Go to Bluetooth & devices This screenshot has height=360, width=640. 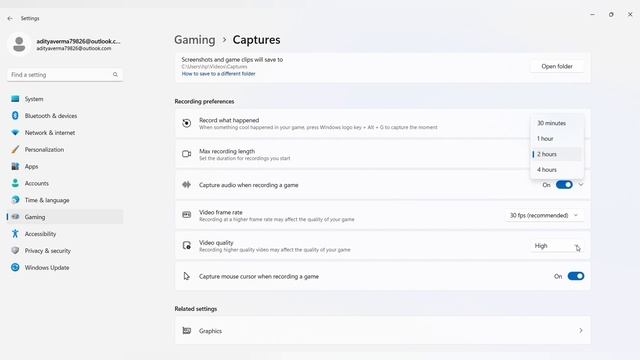[x=65, y=116]
